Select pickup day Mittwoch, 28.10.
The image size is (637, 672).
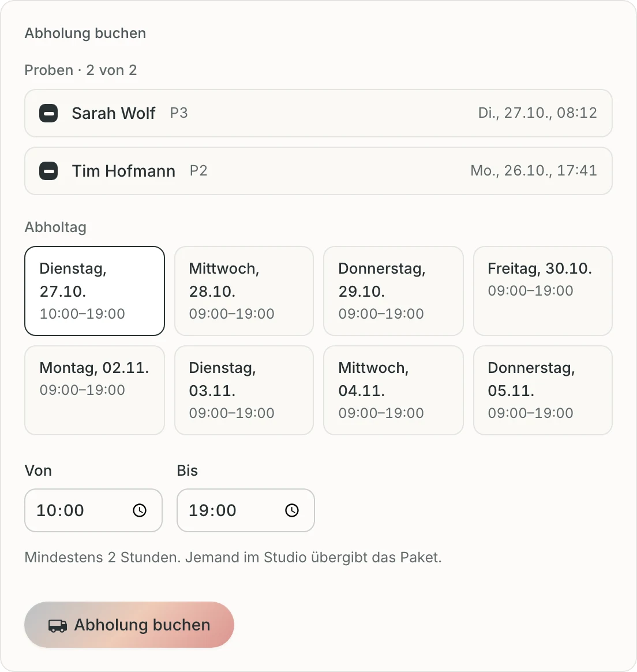coord(244,291)
